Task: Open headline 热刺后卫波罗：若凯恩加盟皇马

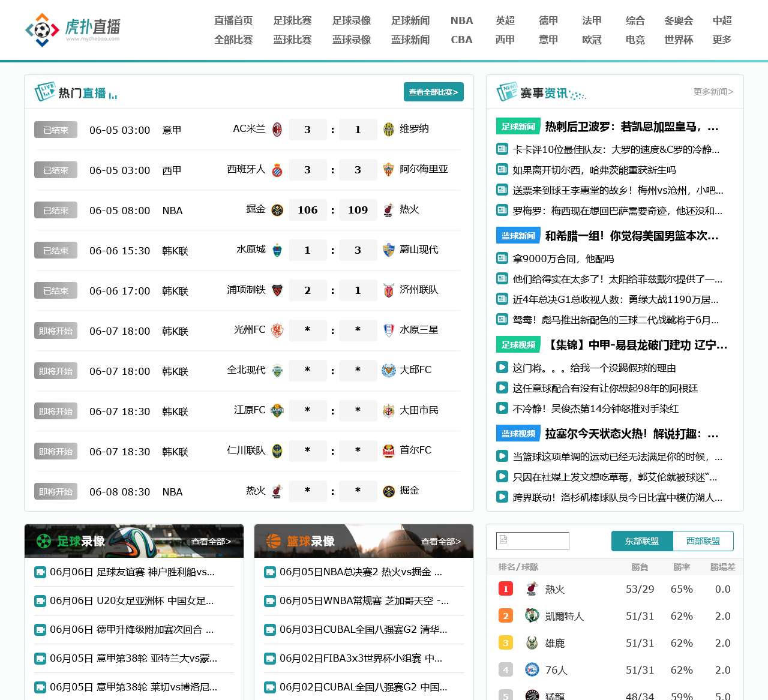Action: 632,127
